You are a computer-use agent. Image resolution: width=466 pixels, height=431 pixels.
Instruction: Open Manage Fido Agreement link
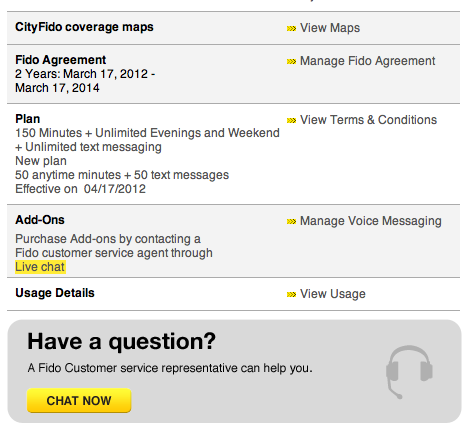click(x=367, y=61)
